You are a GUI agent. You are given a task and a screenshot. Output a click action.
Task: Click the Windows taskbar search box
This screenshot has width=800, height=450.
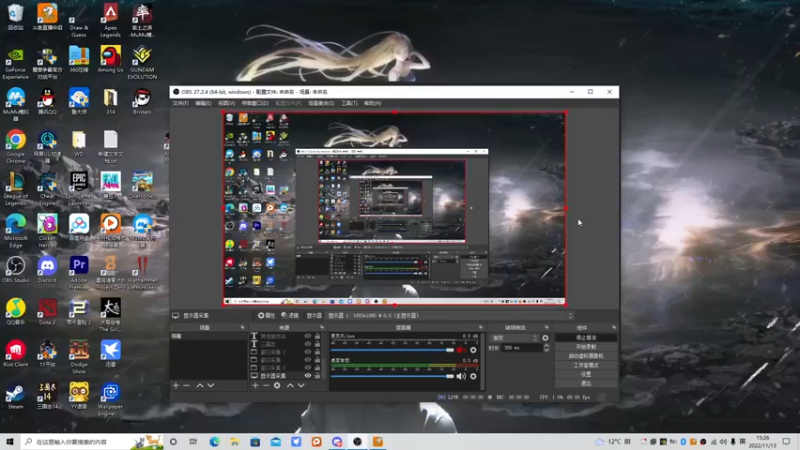[92, 442]
